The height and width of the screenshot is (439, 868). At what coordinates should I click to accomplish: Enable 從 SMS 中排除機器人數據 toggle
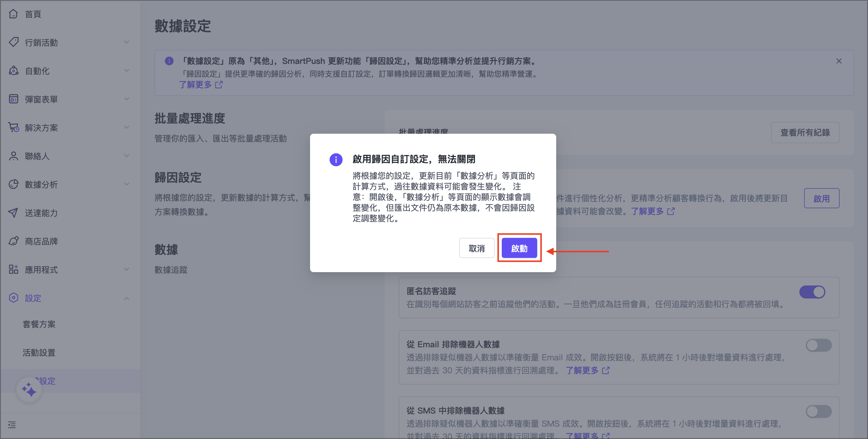[819, 412]
